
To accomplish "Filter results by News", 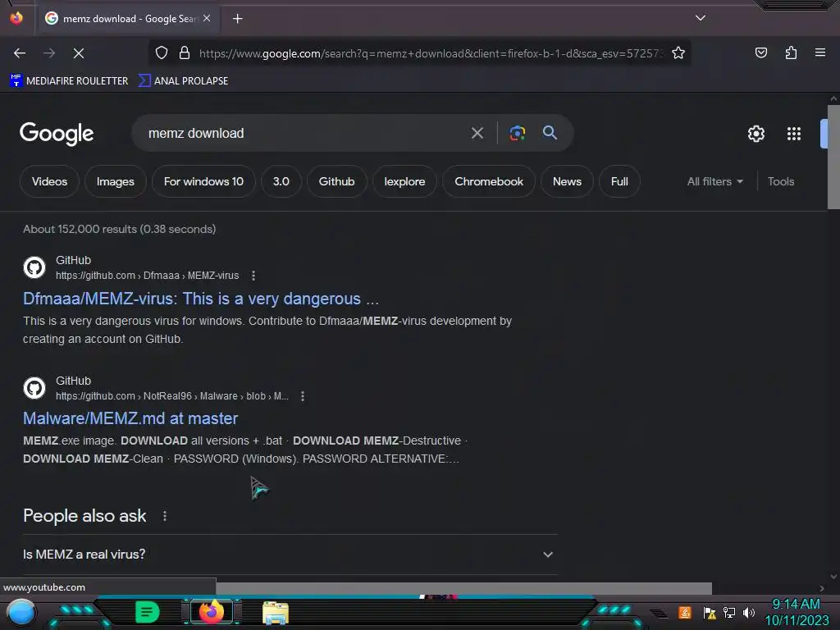I will [x=567, y=181].
